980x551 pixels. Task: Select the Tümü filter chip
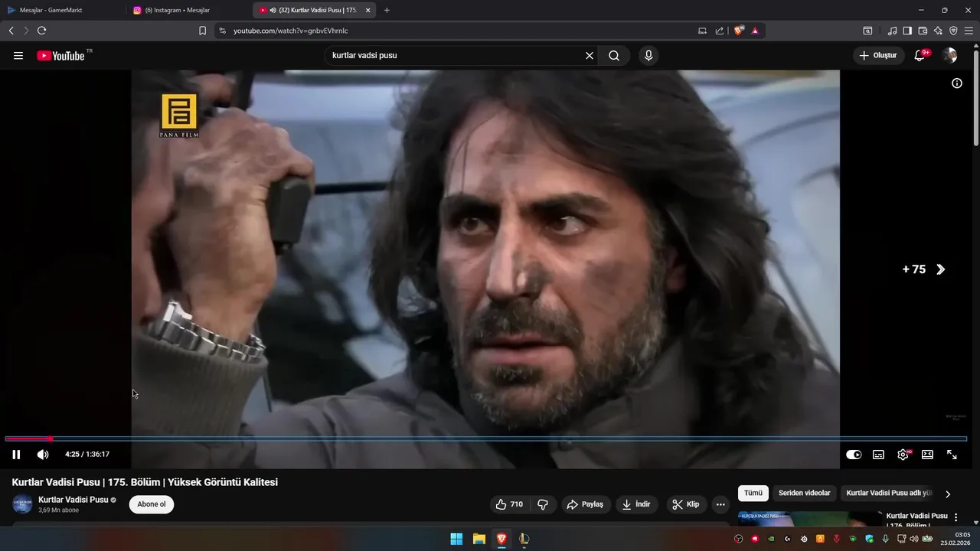[x=753, y=493]
